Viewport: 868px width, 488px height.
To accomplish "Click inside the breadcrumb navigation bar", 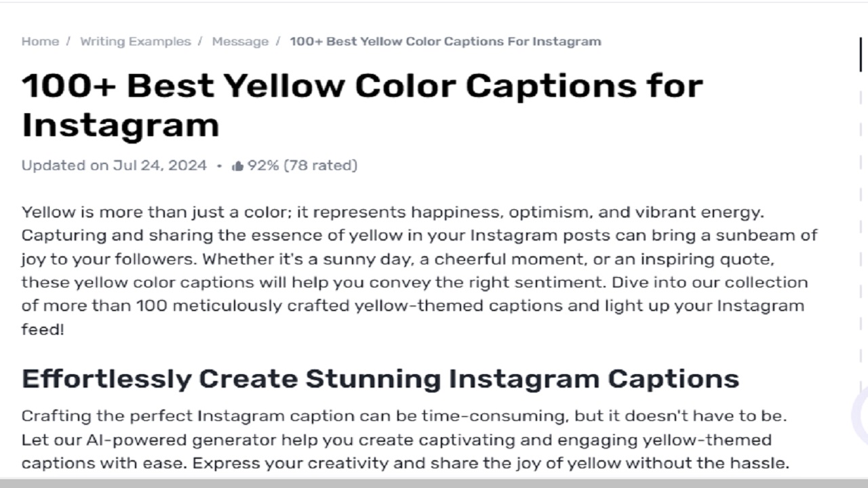I will [x=312, y=41].
